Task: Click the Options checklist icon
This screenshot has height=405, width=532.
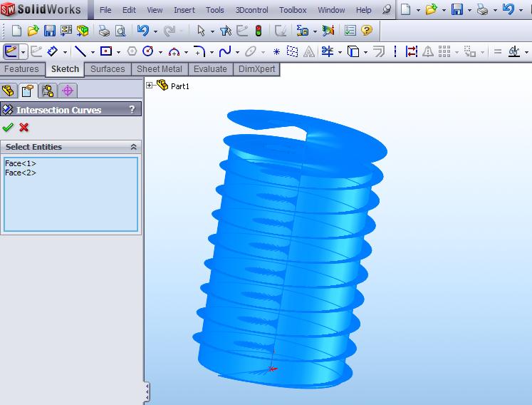Action: [350, 31]
